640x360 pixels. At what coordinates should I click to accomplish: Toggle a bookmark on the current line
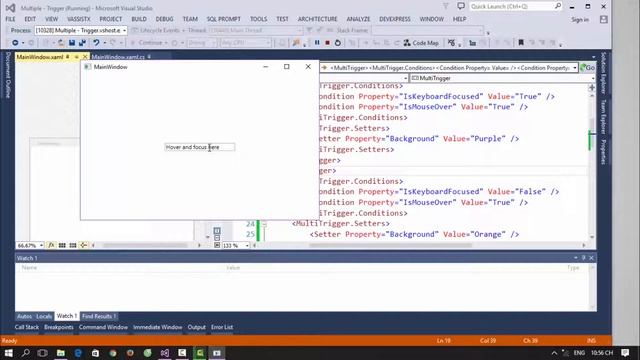[x=521, y=42]
